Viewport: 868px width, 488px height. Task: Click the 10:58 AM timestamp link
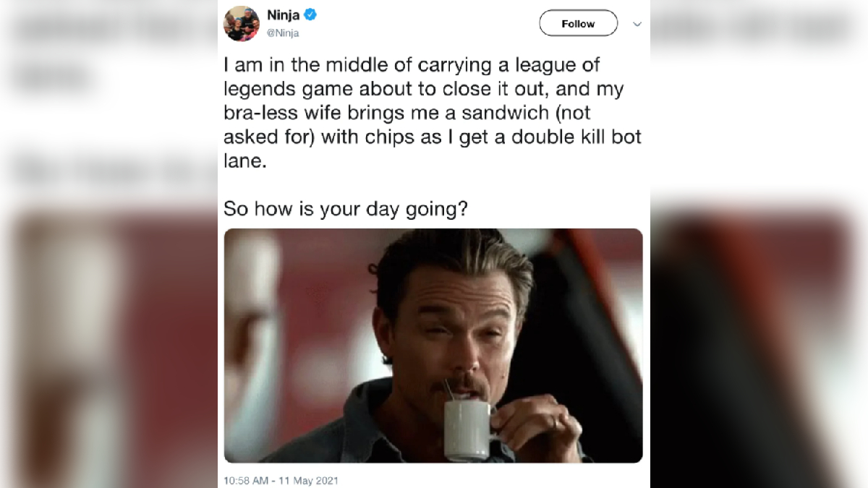246,479
